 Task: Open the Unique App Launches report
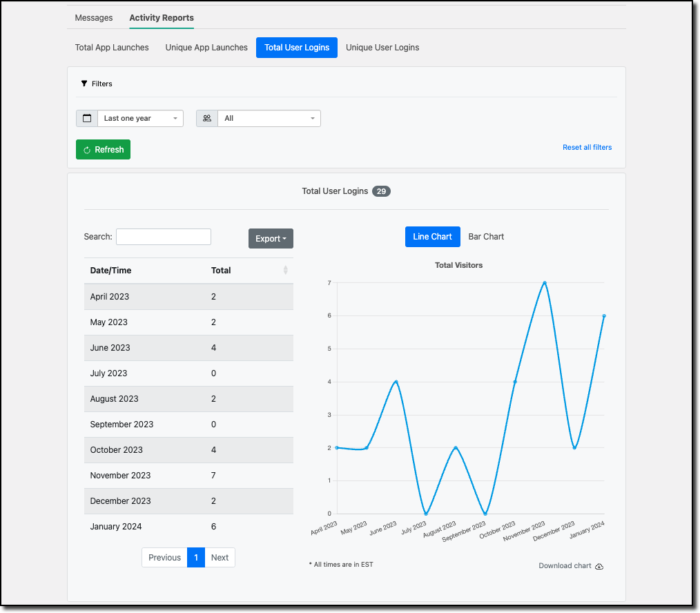pos(206,48)
